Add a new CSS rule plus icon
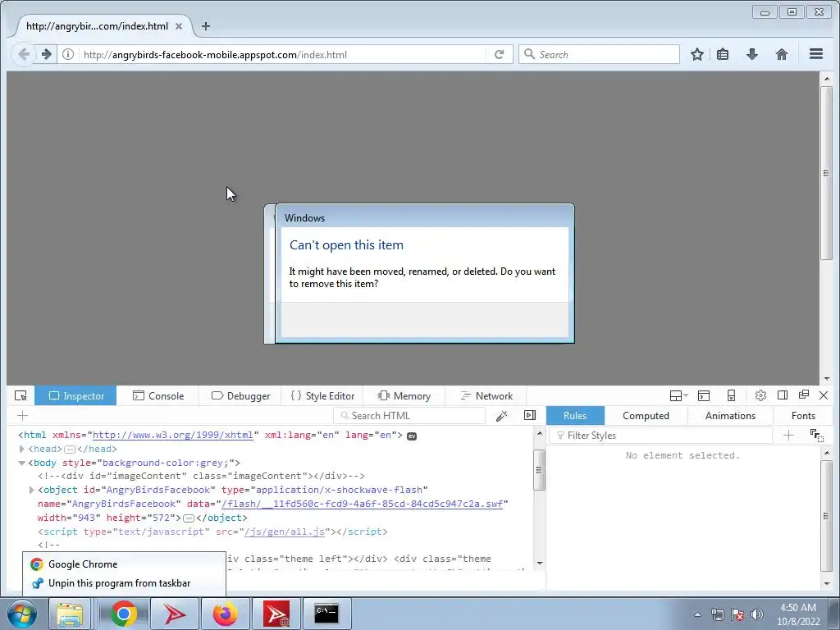Viewport: 840px width, 630px height. [x=788, y=436]
